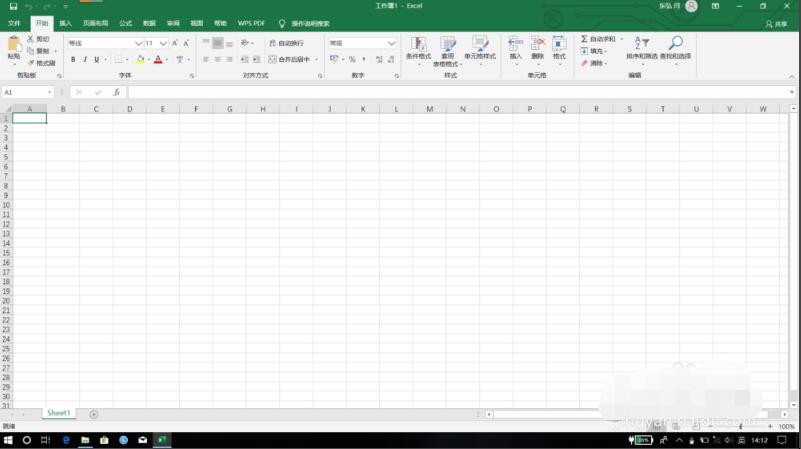
Task: Click the Share (共享) button
Action: coord(776,23)
